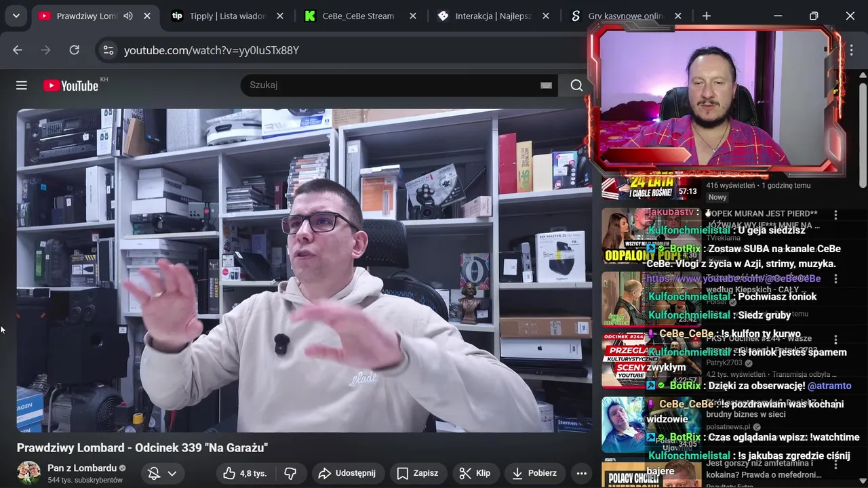Select the 544 tys. subskrybentów text

[x=85, y=480]
